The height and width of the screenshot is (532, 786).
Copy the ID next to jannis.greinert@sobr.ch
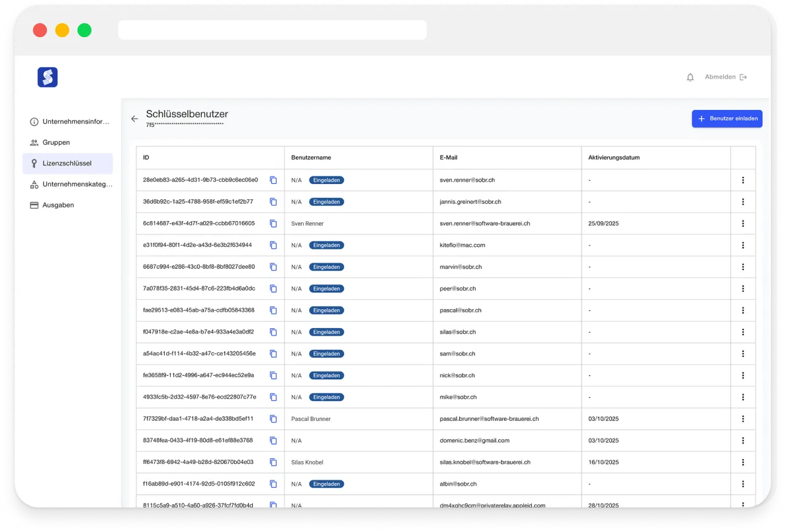click(x=273, y=202)
